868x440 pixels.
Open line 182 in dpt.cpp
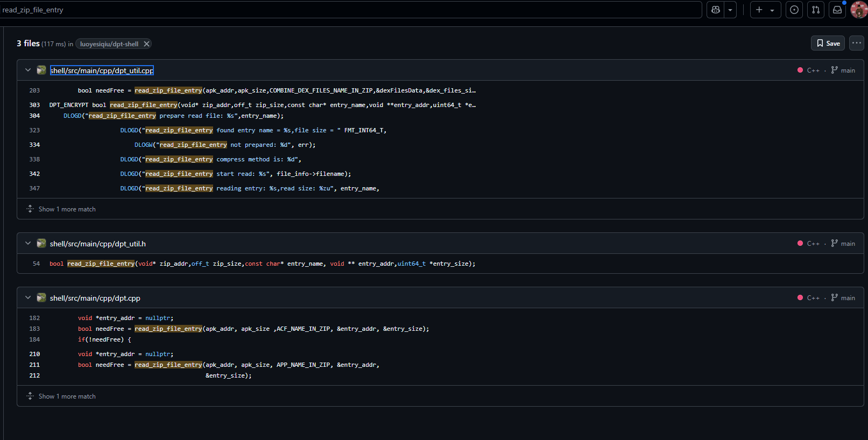(34, 318)
